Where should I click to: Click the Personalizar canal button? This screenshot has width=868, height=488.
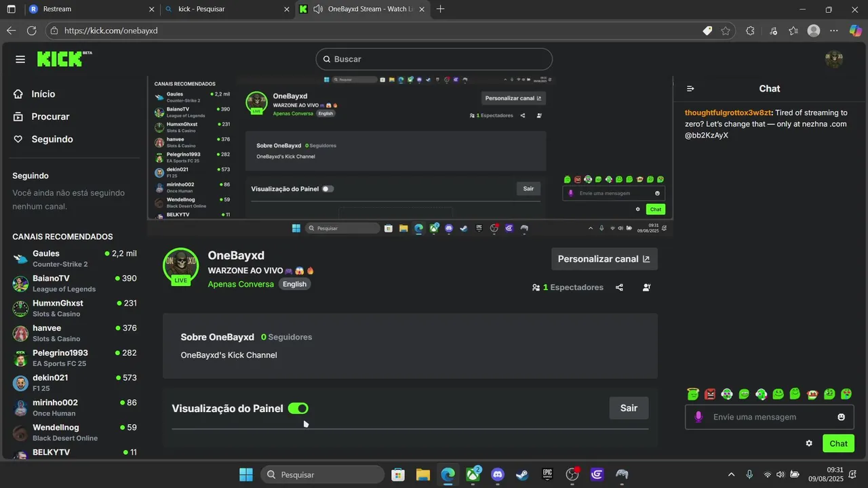[604, 259]
